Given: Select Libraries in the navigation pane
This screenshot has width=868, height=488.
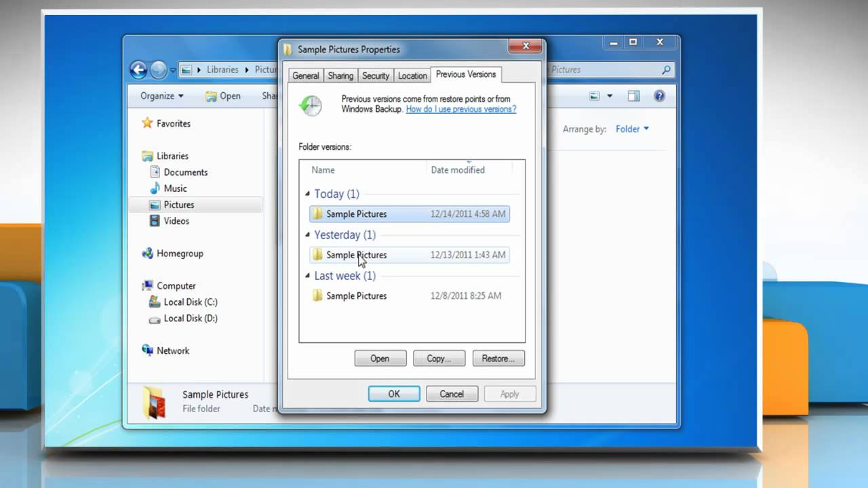Looking at the screenshot, I should [x=172, y=156].
